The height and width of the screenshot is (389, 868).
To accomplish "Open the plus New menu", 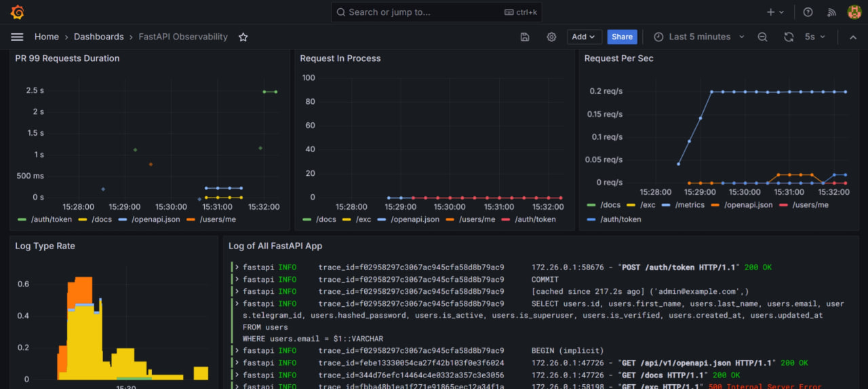I will pyautogui.click(x=775, y=12).
